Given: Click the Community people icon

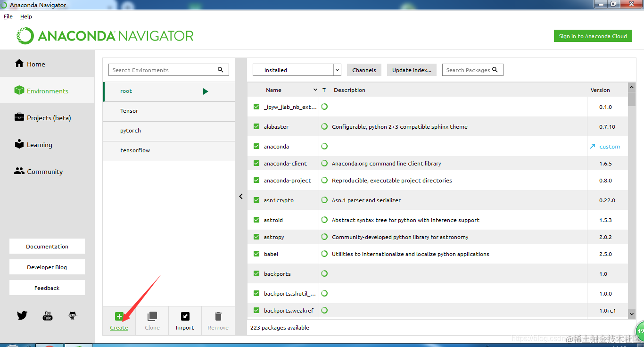Looking at the screenshot, I should click(x=19, y=171).
